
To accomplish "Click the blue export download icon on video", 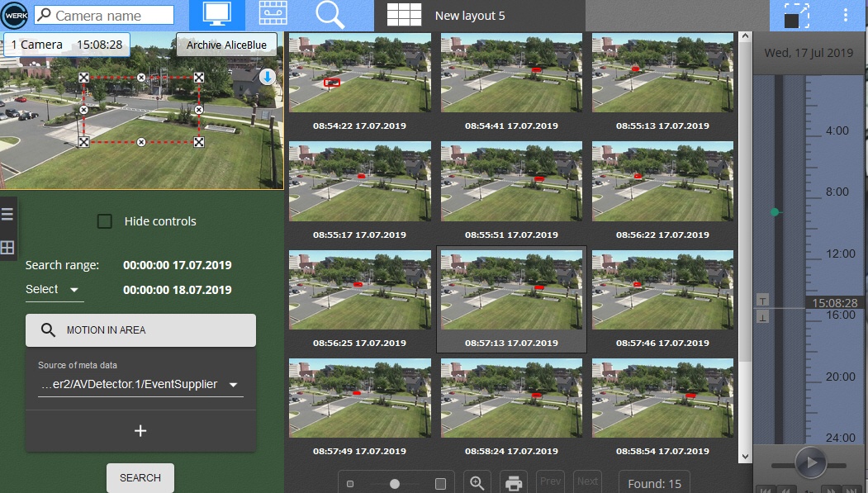I will [x=268, y=77].
